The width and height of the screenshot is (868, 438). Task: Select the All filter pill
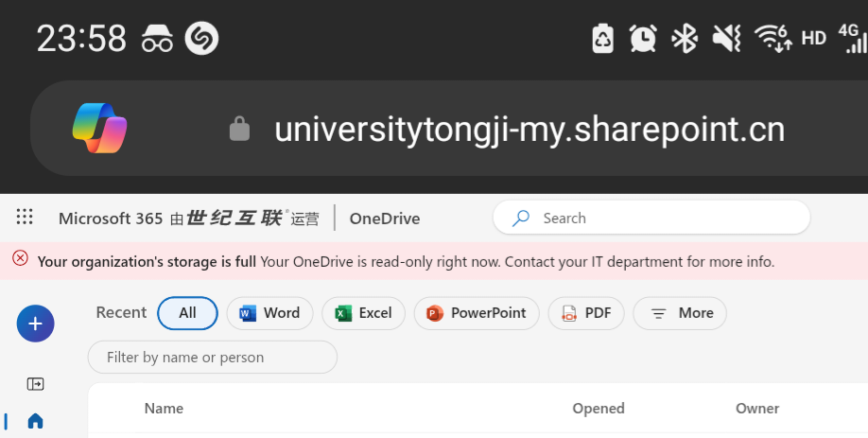tap(187, 313)
